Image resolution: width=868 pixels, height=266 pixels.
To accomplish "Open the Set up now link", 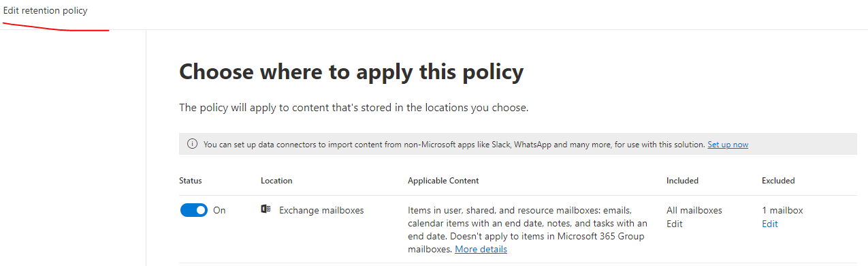I will pyautogui.click(x=728, y=145).
